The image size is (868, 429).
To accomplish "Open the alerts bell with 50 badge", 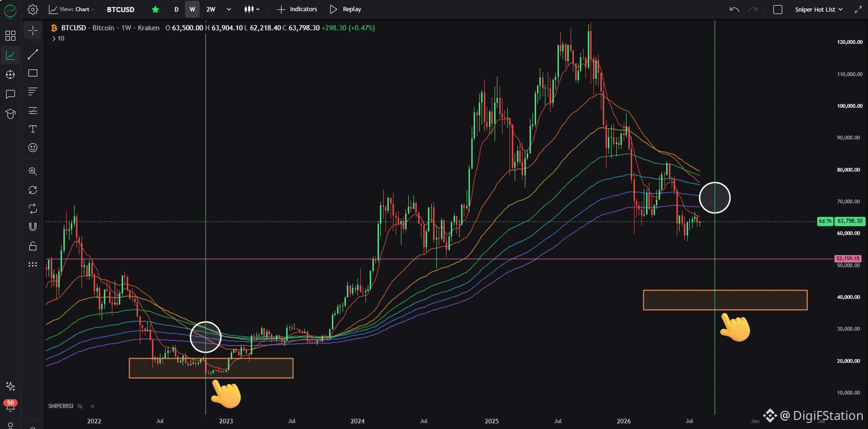I will tap(10, 405).
